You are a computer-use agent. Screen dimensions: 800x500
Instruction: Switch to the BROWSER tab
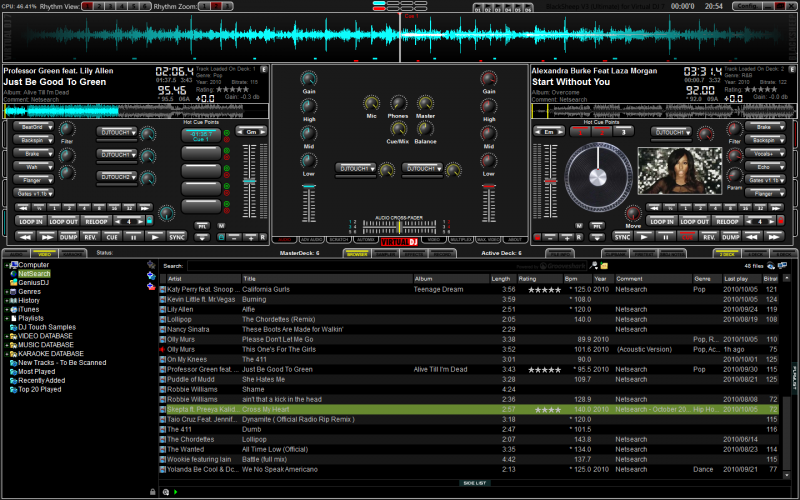[357, 254]
